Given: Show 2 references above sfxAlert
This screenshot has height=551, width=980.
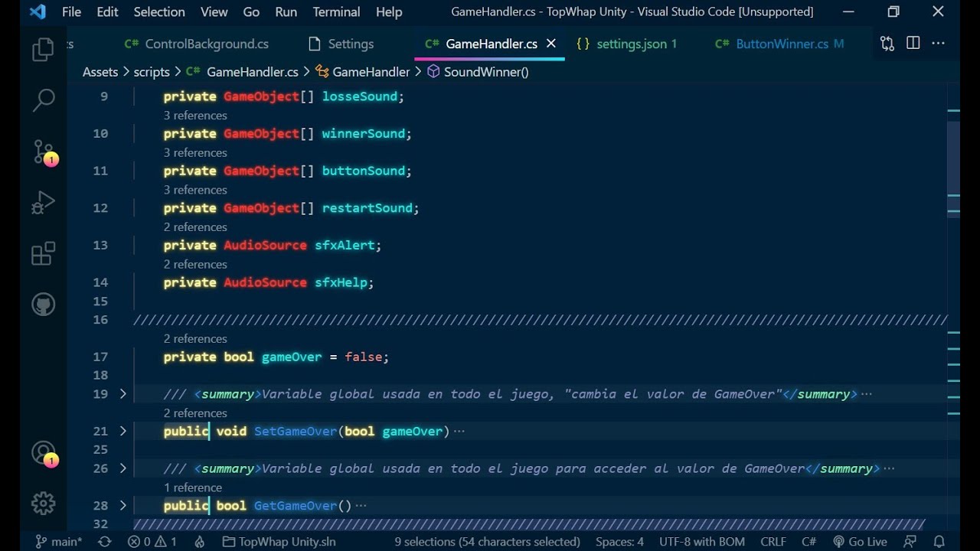Looking at the screenshot, I should (195, 227).
